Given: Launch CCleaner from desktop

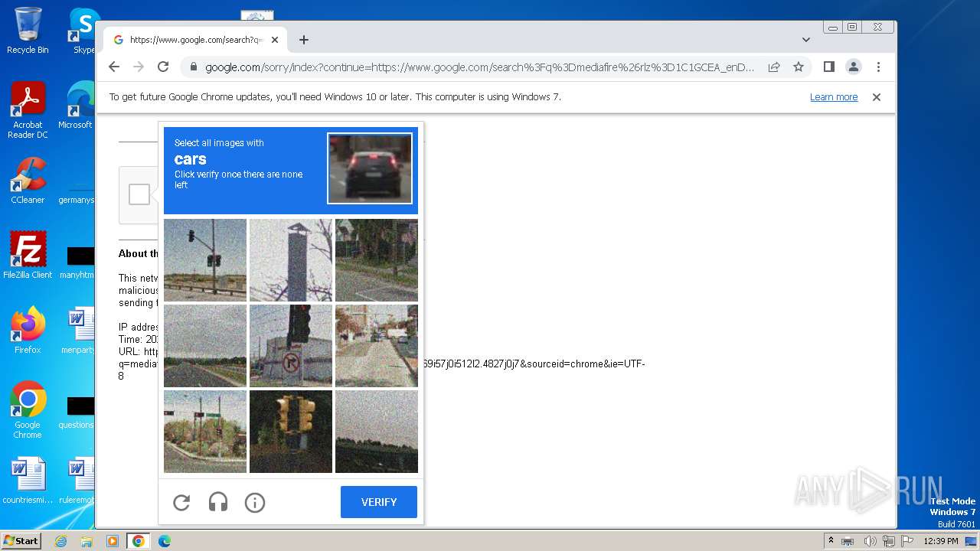Looking at the screenshot, I should [x=28, y=180].
